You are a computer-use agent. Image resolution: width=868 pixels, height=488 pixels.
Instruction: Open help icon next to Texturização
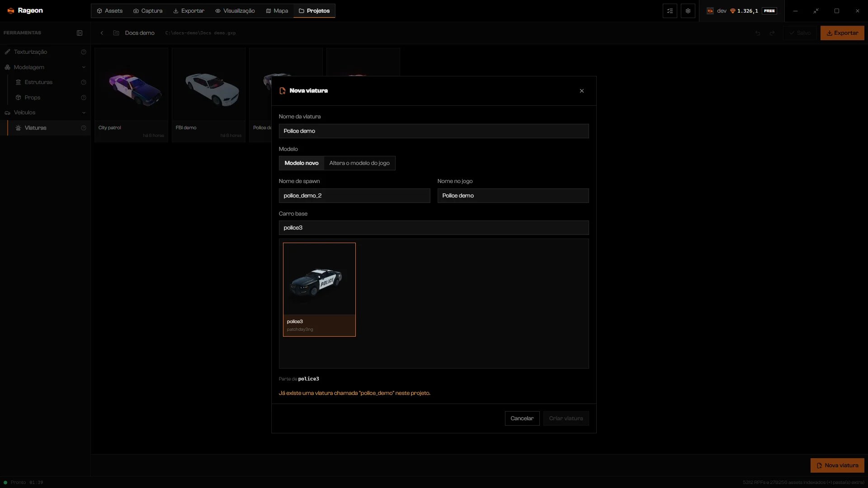[84, 52]
